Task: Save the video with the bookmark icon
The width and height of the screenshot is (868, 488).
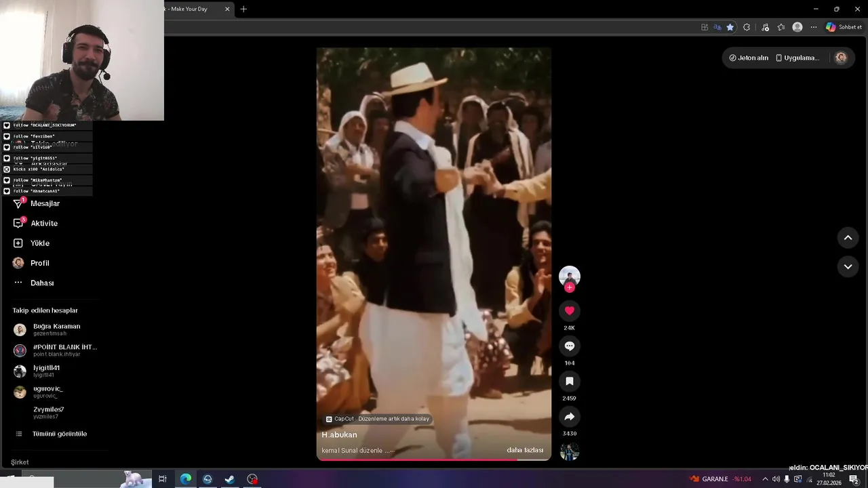Action: pos(570,381)
